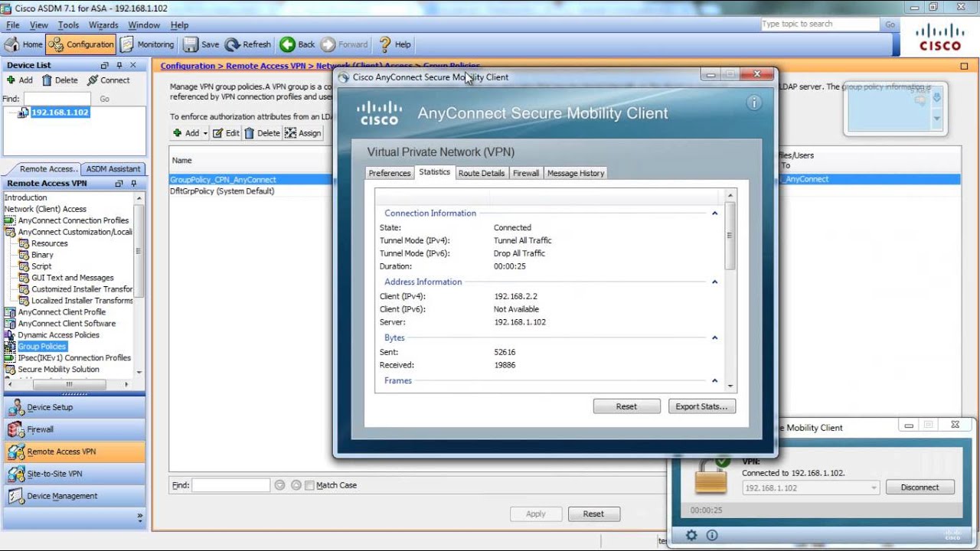
Task: Click Go next to Device List Find
Action: (104, 99)
